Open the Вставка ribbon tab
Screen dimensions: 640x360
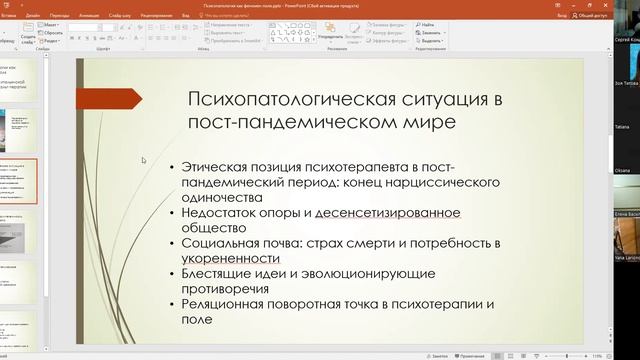(x=9, y=16)
